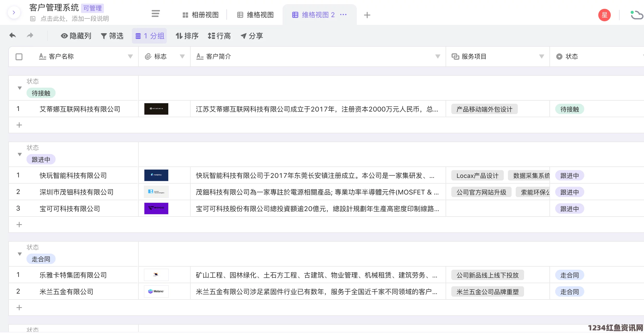Viewport: 644px width, 334px height.
Task: Click the 可管理 permission badge
Action: tap(92, 8)
